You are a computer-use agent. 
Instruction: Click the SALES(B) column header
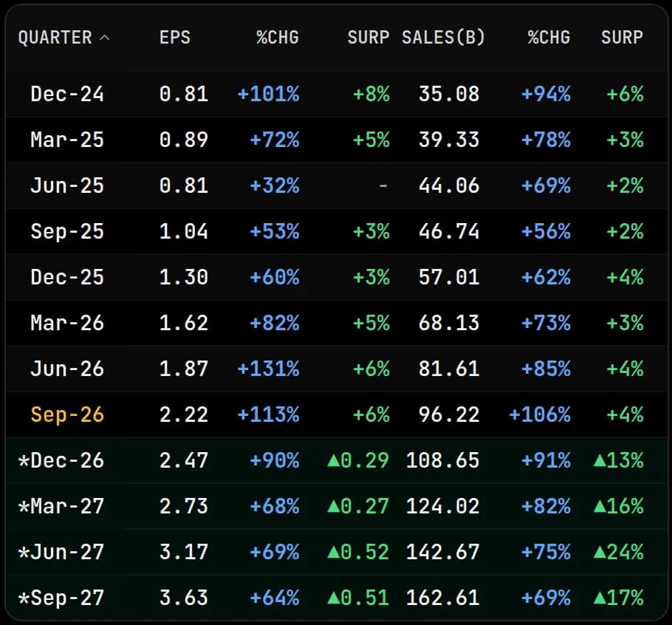point(443,37)
